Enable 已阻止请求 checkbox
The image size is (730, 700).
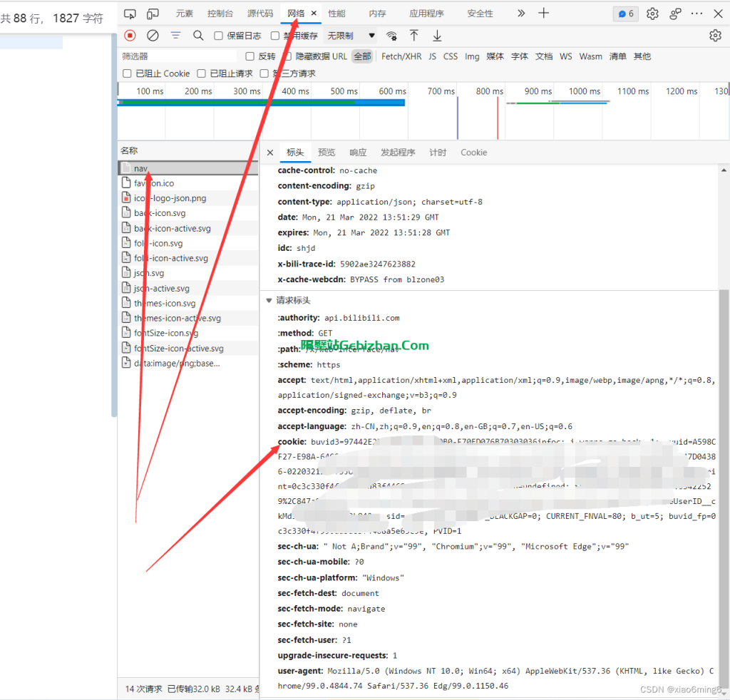click(x=201, y=73)
